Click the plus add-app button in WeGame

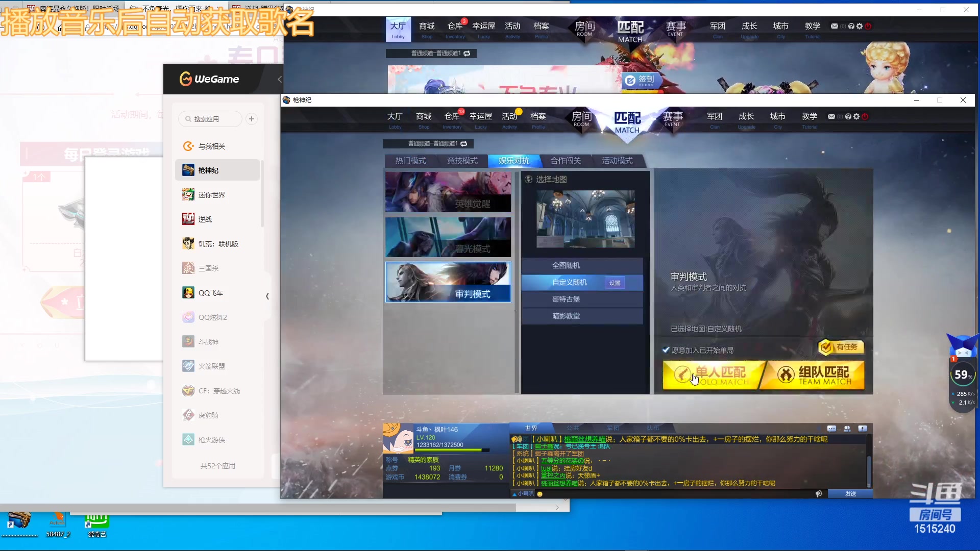[252, 119]
